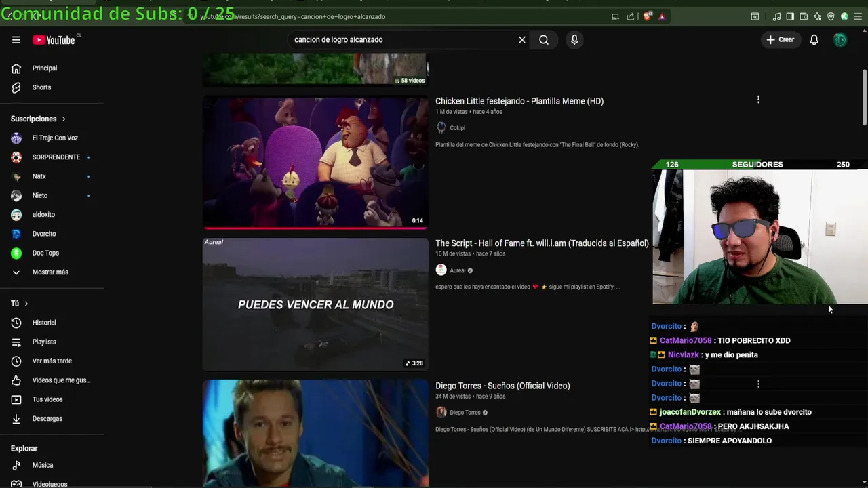Expand the Tú section chevron
Screen dimensions: 868x488
pos(26,304)
